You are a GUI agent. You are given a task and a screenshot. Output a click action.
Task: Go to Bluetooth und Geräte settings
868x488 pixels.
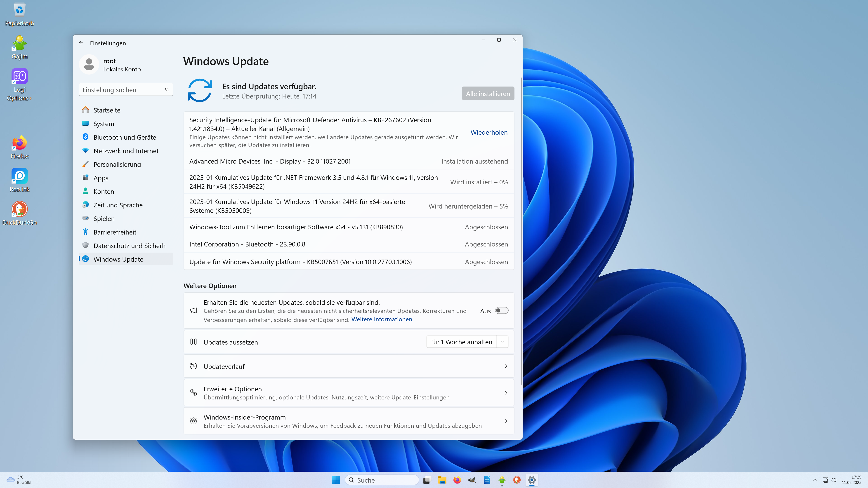pos(125,137)
